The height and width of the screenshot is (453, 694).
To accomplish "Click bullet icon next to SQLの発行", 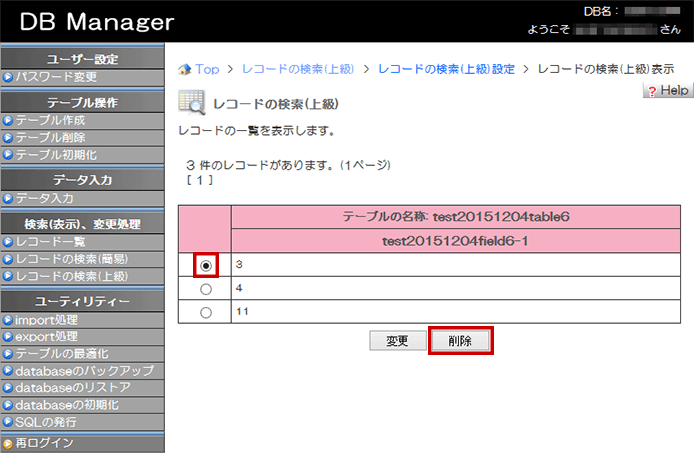I will pyautogui.click(x=8, y=422).
